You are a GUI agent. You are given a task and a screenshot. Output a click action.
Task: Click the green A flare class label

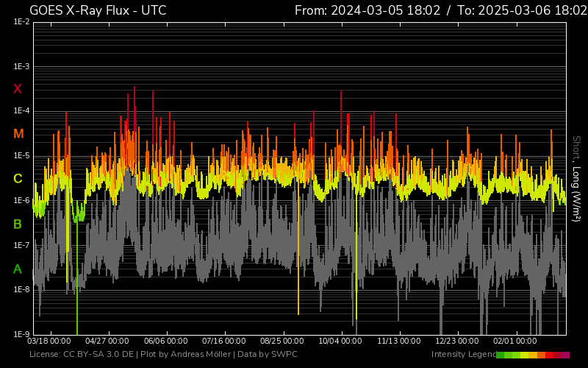coord(18,269)
